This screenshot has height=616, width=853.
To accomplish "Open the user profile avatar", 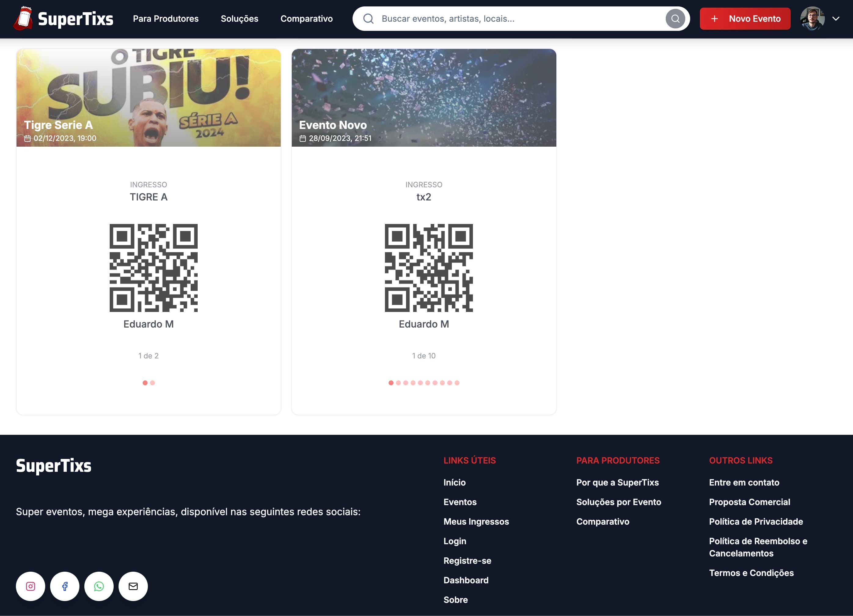I will coord(812,18).
